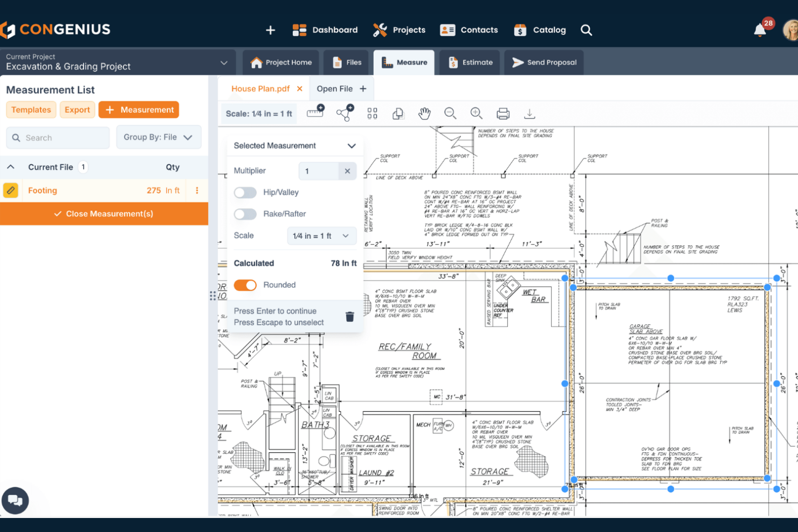Select the ruler measurement tool

tap(314, 114)
